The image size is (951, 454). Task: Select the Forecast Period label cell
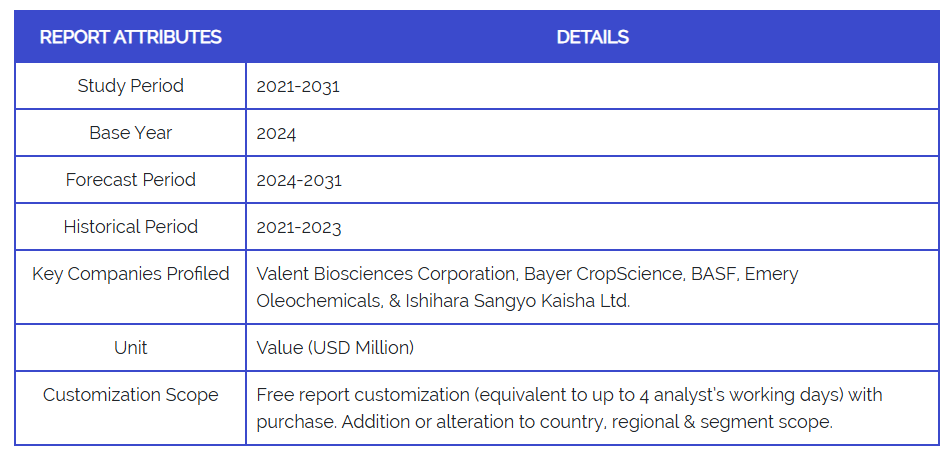click(x=130, y=180)
